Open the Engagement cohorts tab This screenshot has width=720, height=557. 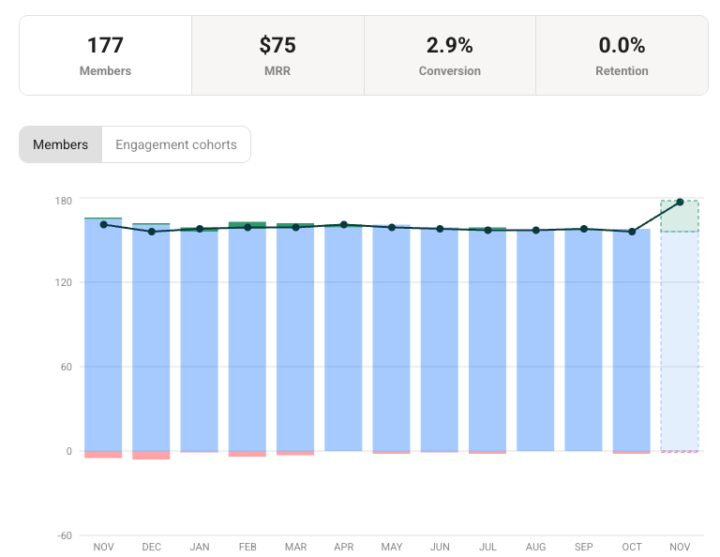[x=176, y=144]
